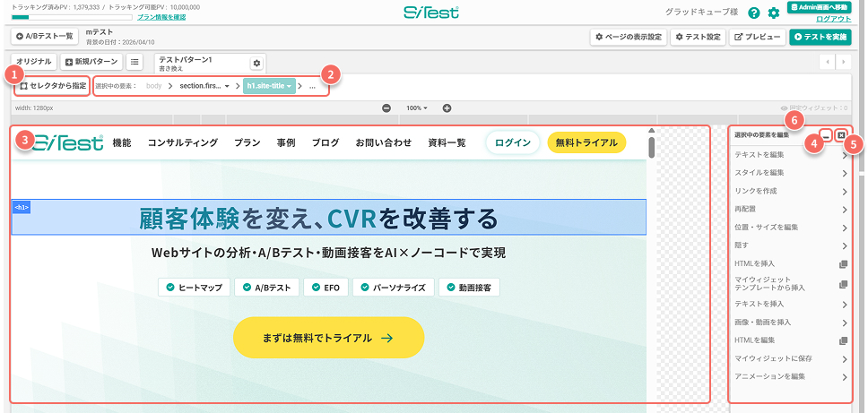Click the Admin画面へ移動 button
The width and height of the screenshot is (868, 413).
pos(820,8)
